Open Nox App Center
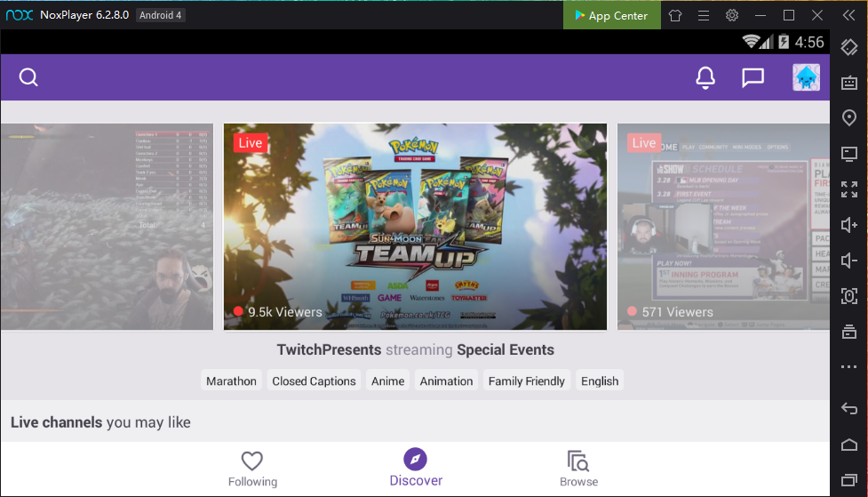Viewport: 868px width, 497px height. pyautogui.click(x=612, y=15)
